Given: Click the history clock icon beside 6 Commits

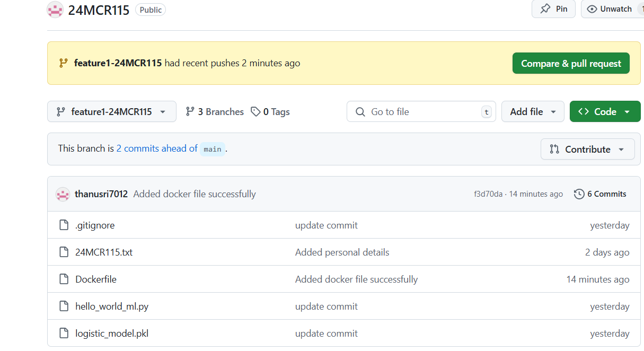Looking at the screenshot, I should tap(579, 194).
